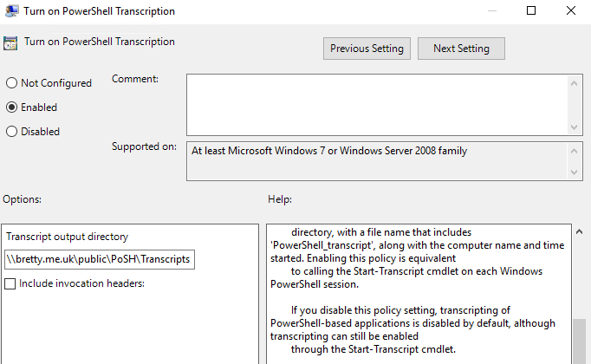Minimize the policy setting window
Viewport: 591px width, 364px height.
click(490, 11)
